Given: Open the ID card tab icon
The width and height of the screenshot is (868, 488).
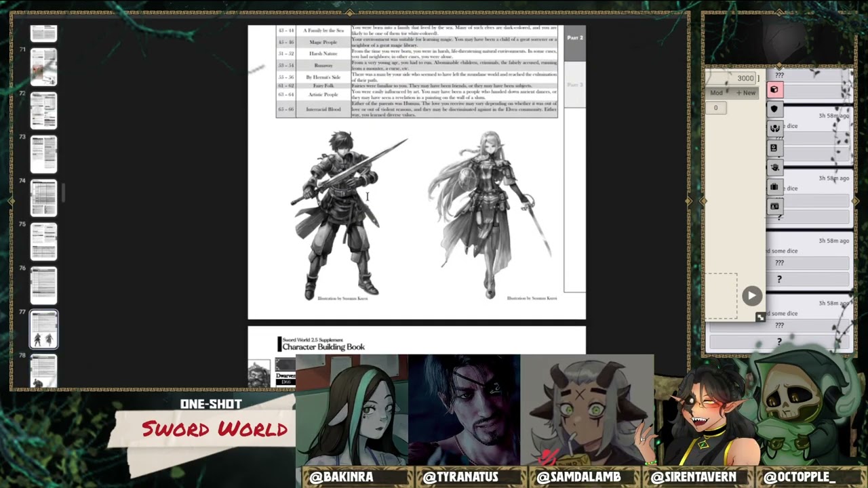Looking at the screenshot, I should point(774,206).
